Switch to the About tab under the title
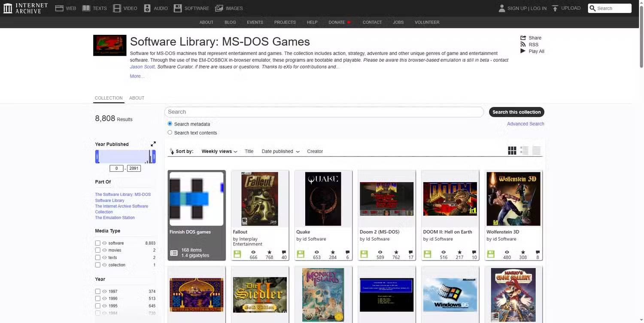The image size is (644, 323). tap(137, 98)
